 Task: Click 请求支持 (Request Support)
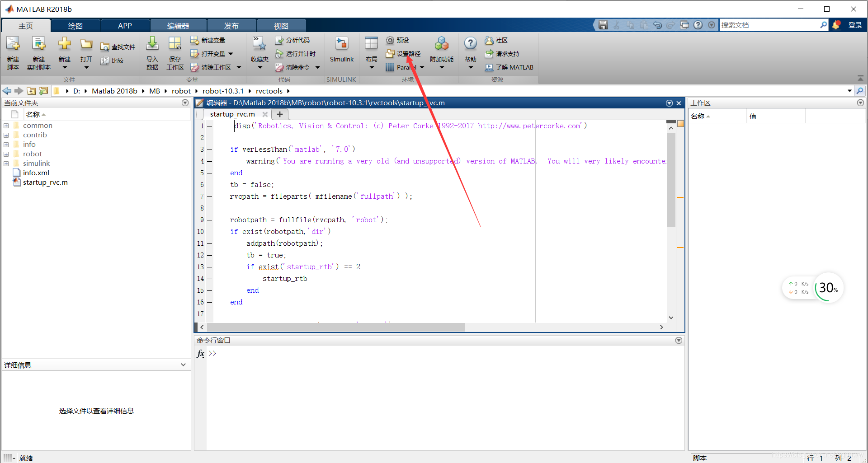click(502, 54)
